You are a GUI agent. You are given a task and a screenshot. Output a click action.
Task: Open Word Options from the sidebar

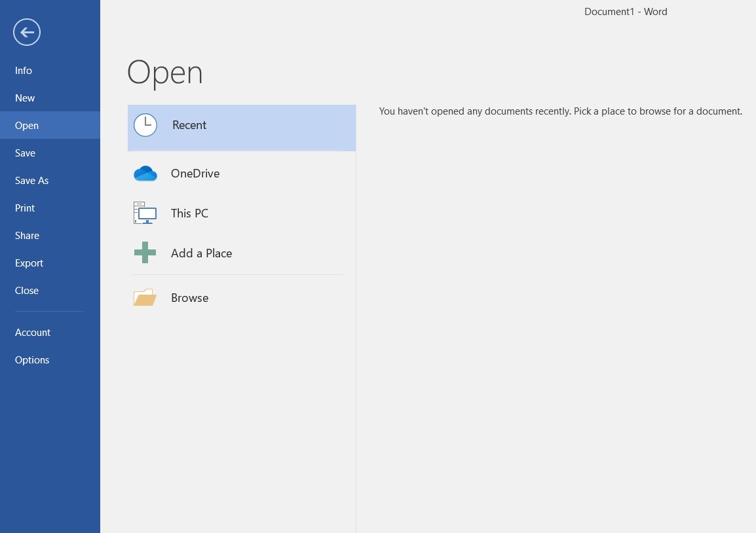pyautogui.click(x=32, y=359)
